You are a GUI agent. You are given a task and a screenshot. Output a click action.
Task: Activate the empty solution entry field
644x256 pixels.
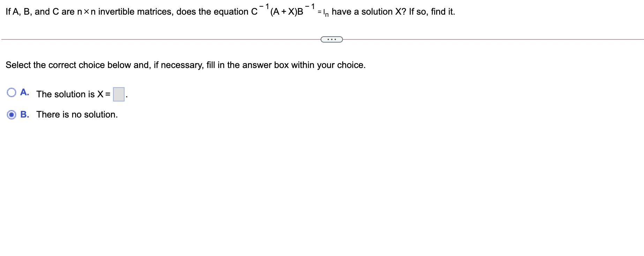pyautogui.click(x=118, y=94)
